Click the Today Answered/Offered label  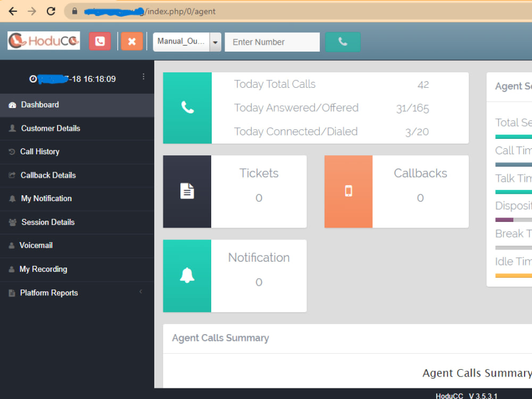[296, 108]
